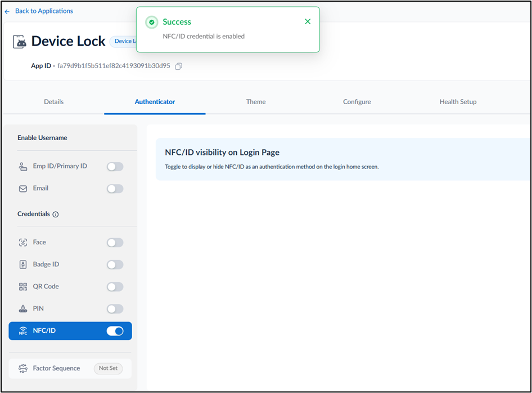Click the Success title in notification
The width and height of the screenshot is (532, 393).
point(177,22)
